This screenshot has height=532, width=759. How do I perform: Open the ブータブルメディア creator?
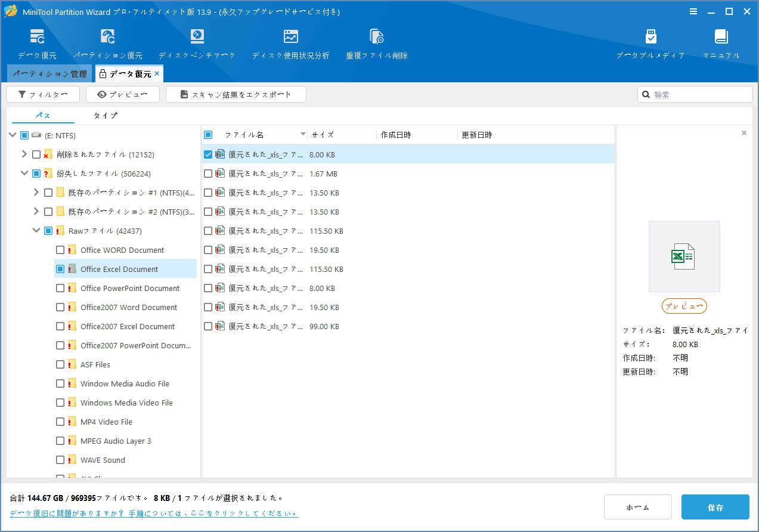point(650,45)
